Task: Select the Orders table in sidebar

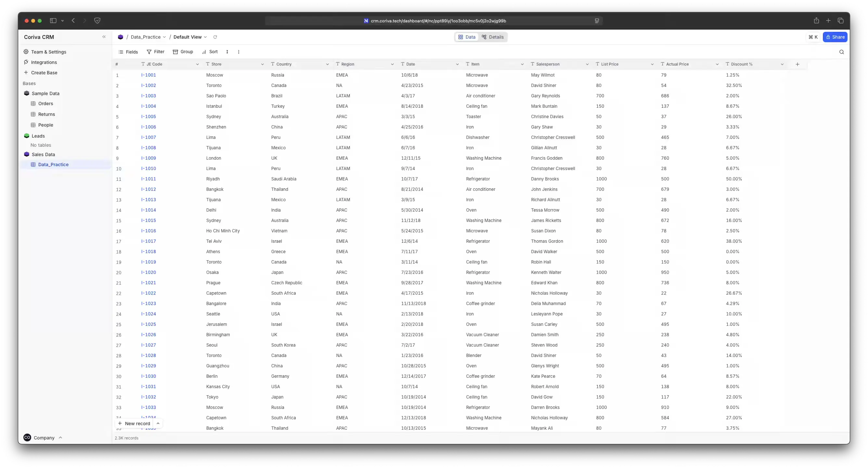Action: coord(45,104)
